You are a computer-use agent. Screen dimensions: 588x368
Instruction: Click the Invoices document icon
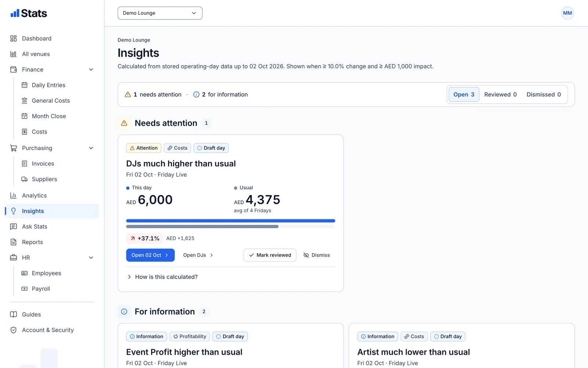25,164
